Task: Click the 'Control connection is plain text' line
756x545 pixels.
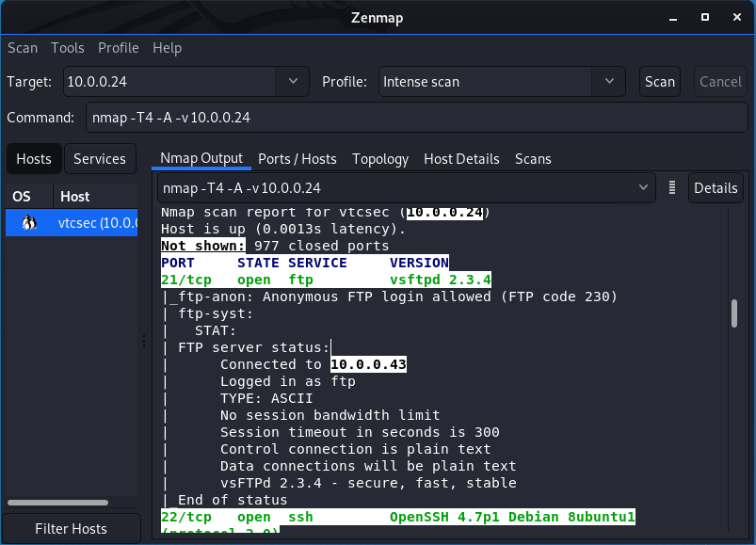Action: [355, 449]
